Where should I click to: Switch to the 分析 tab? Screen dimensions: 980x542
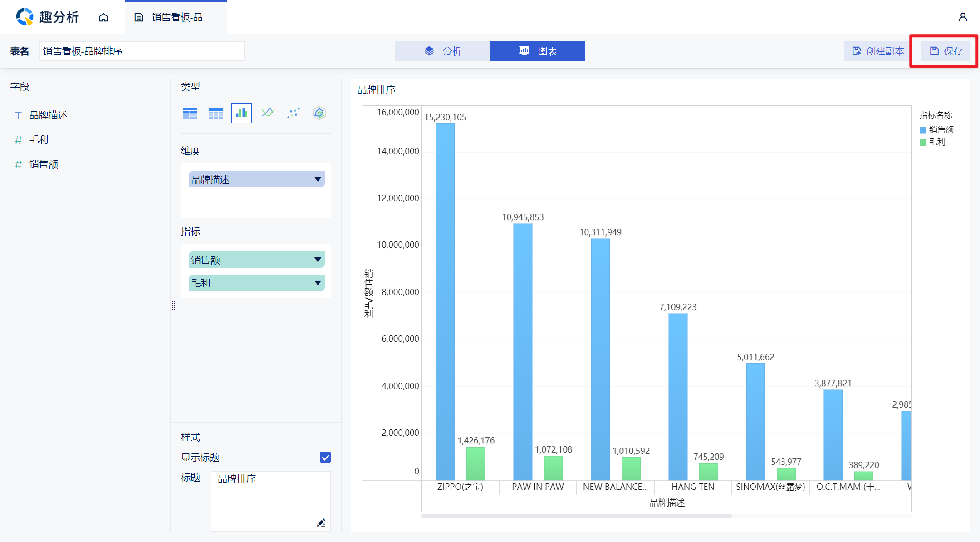click(x=442, y=51)
